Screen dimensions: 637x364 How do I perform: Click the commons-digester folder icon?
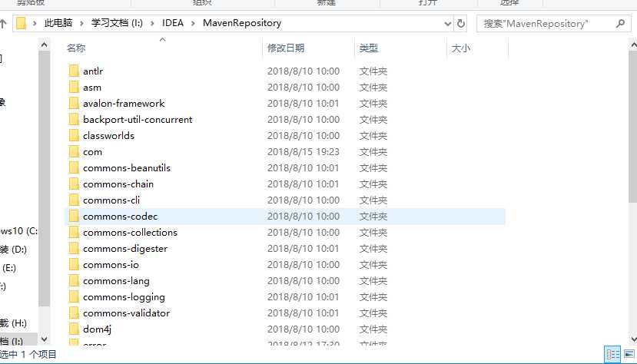tap(74, 248)
